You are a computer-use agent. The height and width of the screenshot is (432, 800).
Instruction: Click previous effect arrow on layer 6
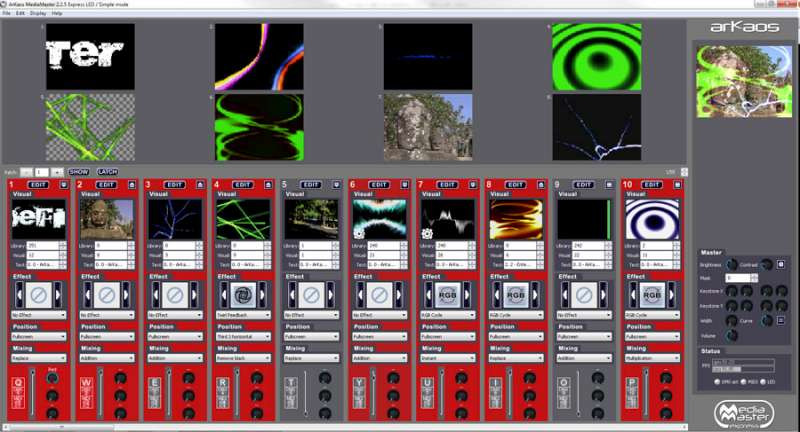pyautogui.click(x=353, y=295)
